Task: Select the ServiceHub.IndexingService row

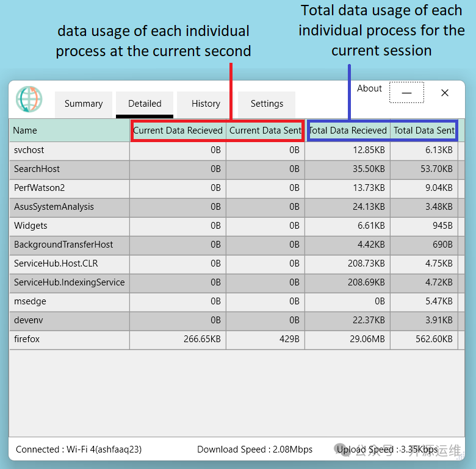Action: (x=69, y=282)
